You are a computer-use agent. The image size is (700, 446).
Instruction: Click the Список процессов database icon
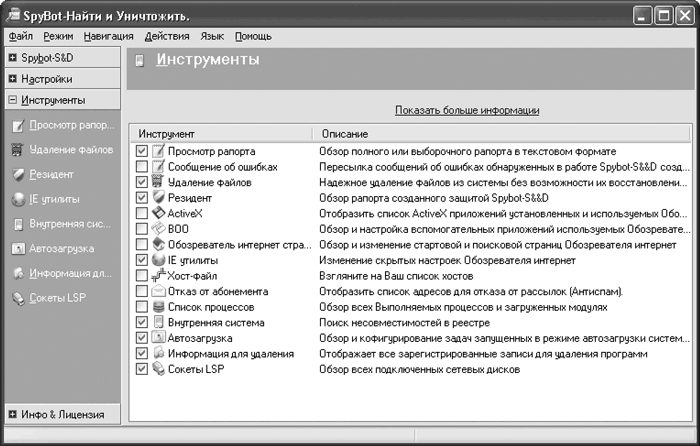(158, 307)
